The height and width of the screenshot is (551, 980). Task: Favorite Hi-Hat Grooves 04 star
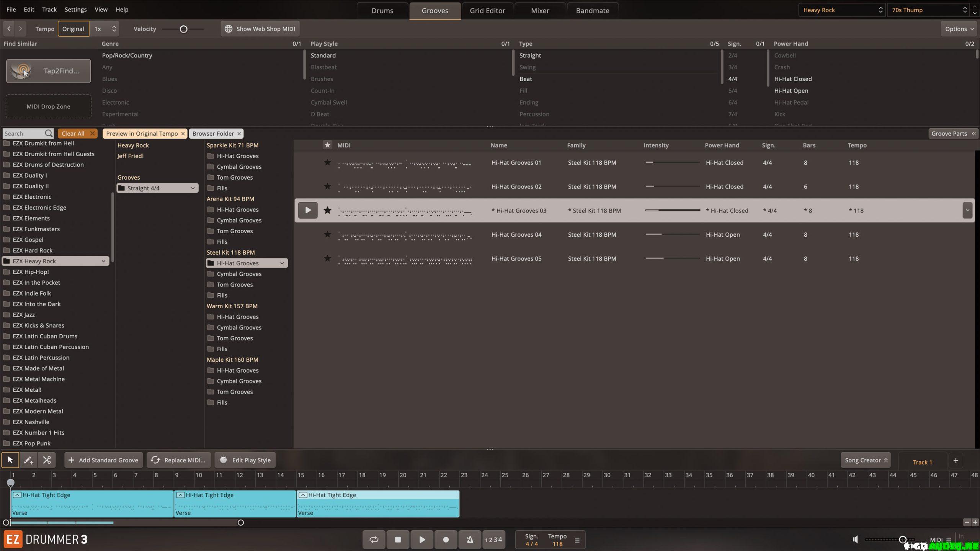tap(327, 234)
